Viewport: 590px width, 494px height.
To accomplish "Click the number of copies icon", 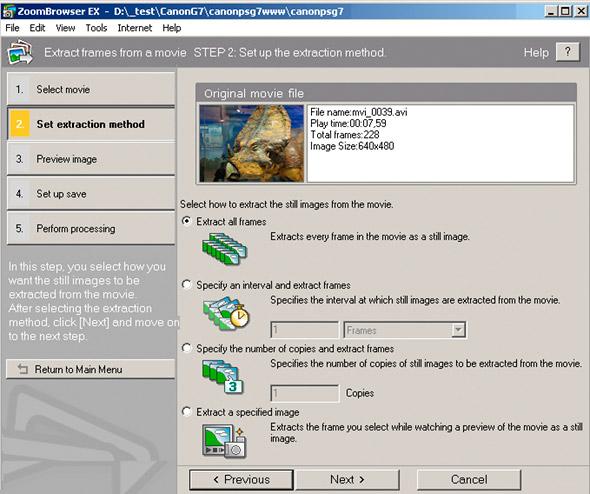I will pos(223,377).
